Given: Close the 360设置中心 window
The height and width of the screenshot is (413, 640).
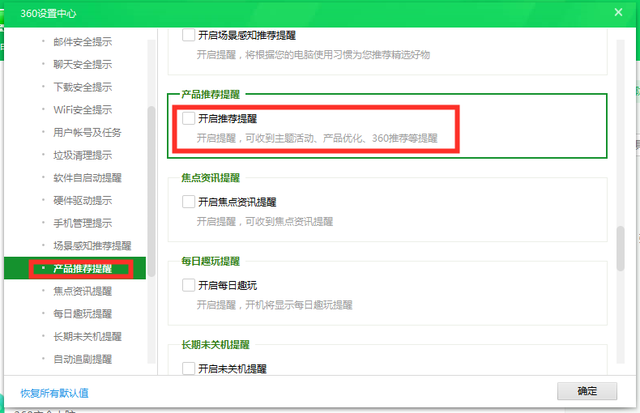Looking at the screenshot, I should pyautogui.click(x=618, y=12).
